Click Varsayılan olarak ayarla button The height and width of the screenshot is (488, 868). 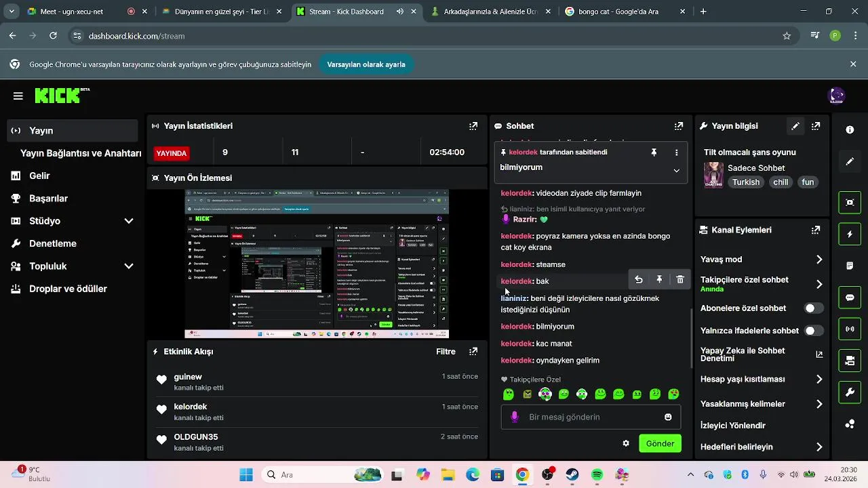(x=366, y=64)
